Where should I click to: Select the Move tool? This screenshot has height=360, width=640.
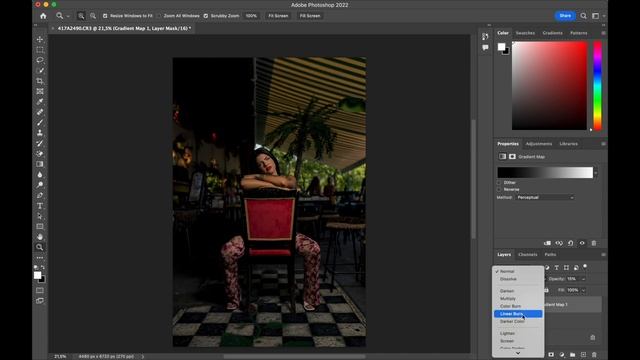point(40,39)
